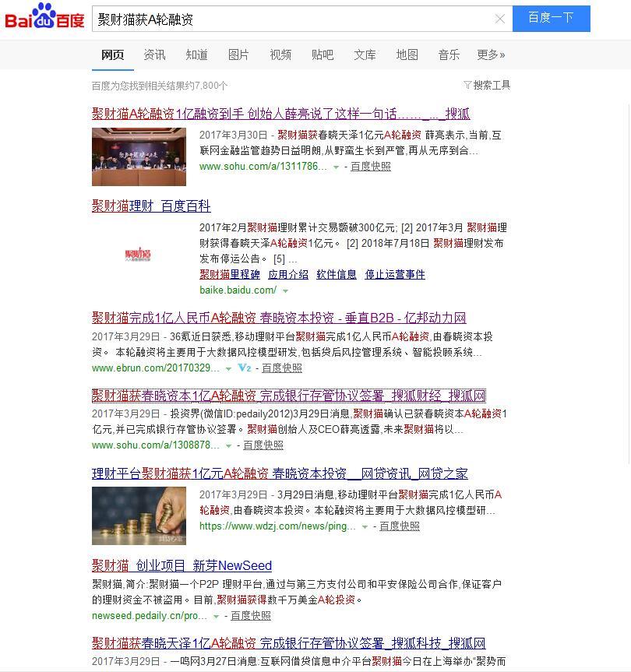
Task: Click the www.ebrun.com/20170329... URL
Action: [156, 368]
